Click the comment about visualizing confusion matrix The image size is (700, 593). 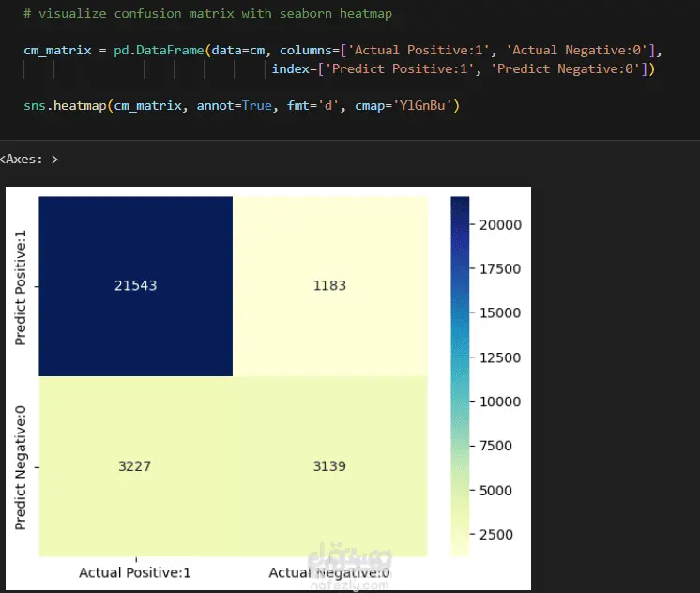[x=207, y=14]
